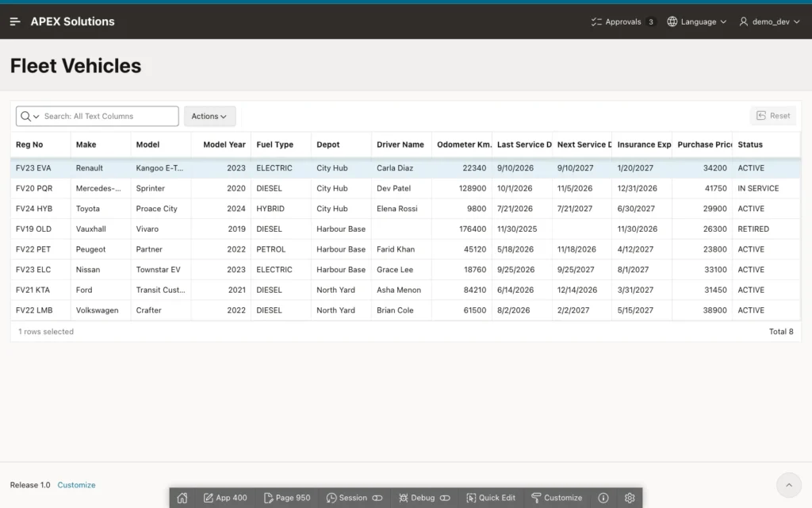The width and height of the screenshot is (812, 508).
Task: Open Page 950 in developer toolbar
Action: point(287,498)
